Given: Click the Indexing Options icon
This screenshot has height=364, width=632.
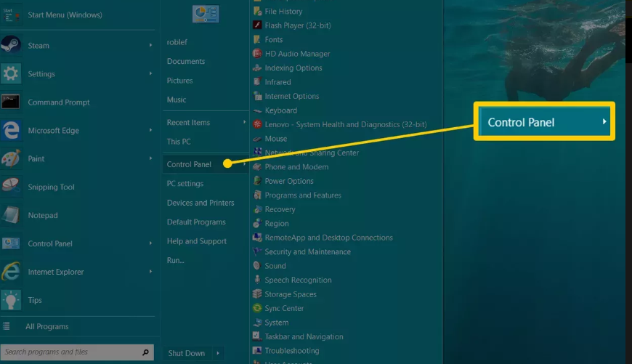Looking at the screenshot, I should point(257,68).
